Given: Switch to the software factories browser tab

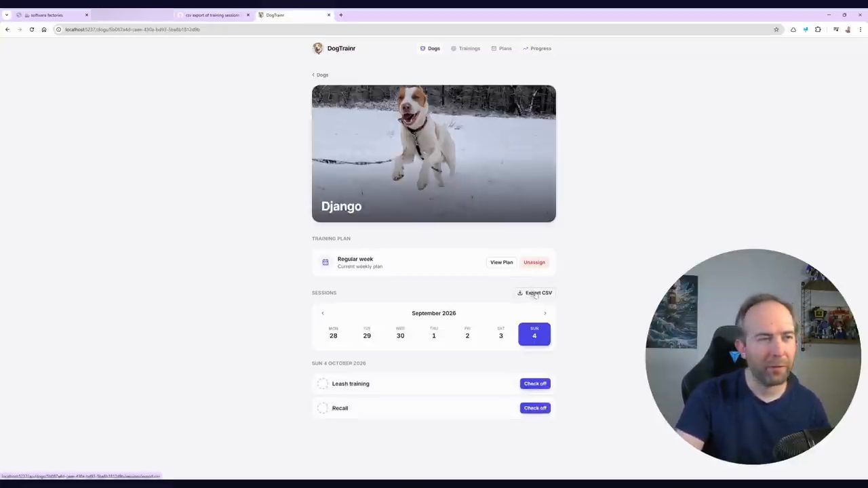Looking at the screenshot, I should point(53,15).
